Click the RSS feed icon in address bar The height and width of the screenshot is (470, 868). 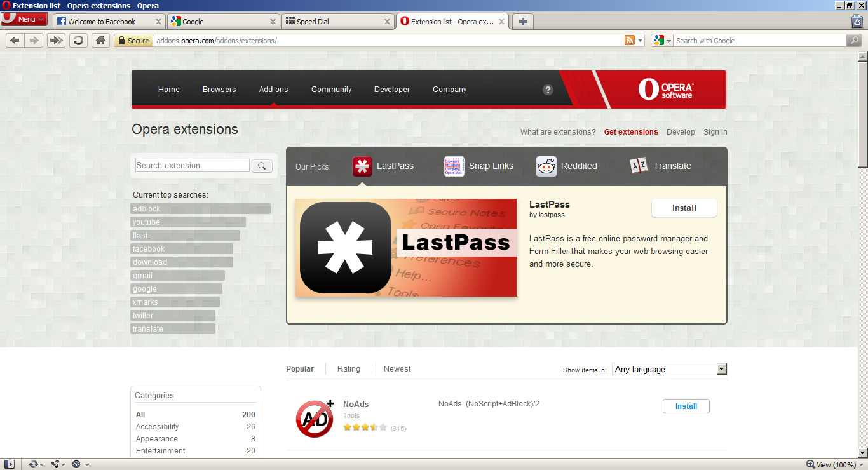tap(629, 40)
